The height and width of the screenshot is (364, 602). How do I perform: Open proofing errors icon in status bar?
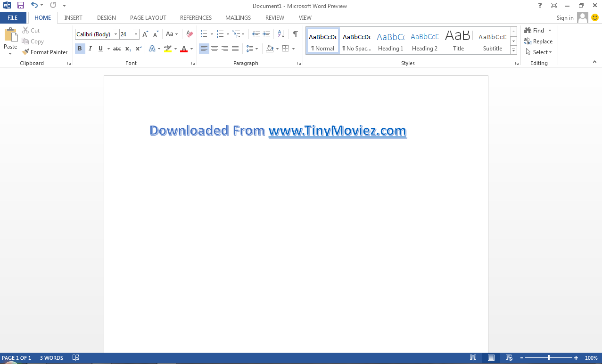(x=76, y=358)
